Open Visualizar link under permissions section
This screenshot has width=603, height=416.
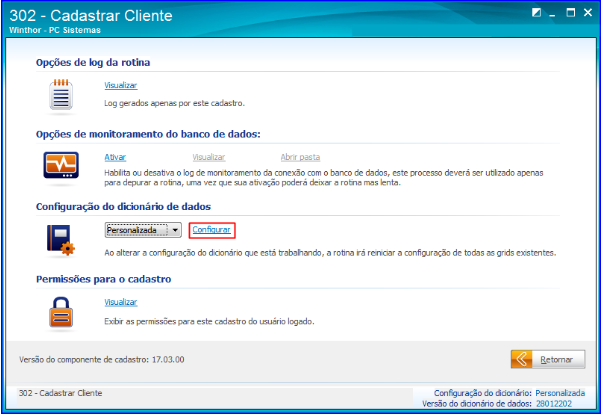click(x=121, y=302)
